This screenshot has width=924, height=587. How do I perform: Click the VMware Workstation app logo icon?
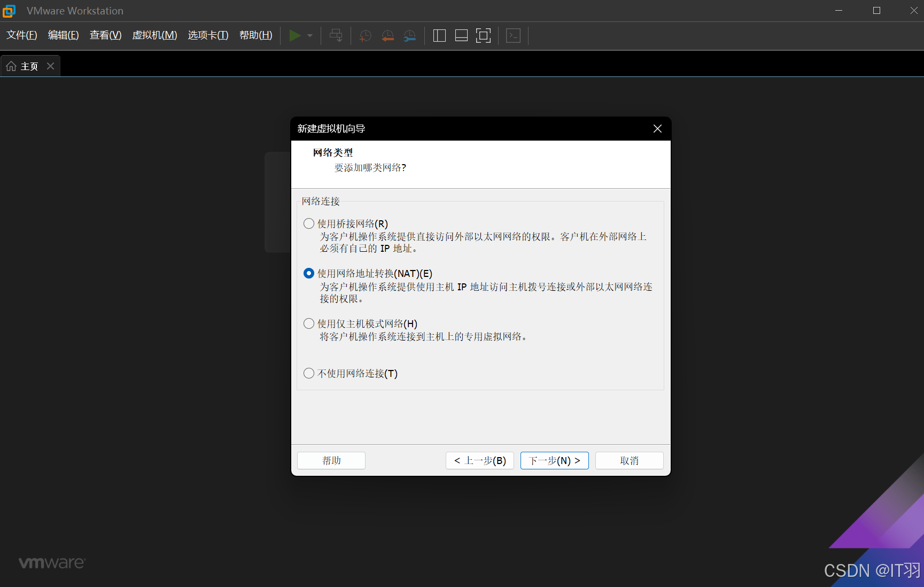tap(9, 11)
